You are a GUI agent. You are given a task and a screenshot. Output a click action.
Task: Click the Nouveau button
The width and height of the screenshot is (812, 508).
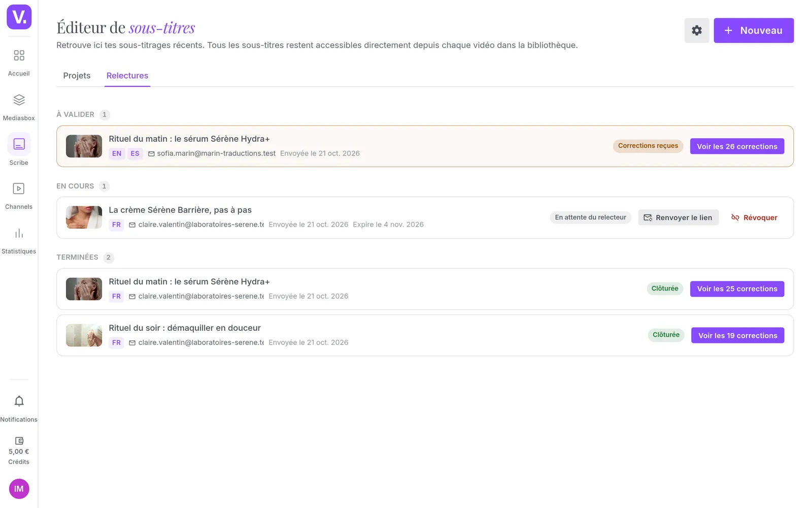pyautogui.click(x=753, y=30)
